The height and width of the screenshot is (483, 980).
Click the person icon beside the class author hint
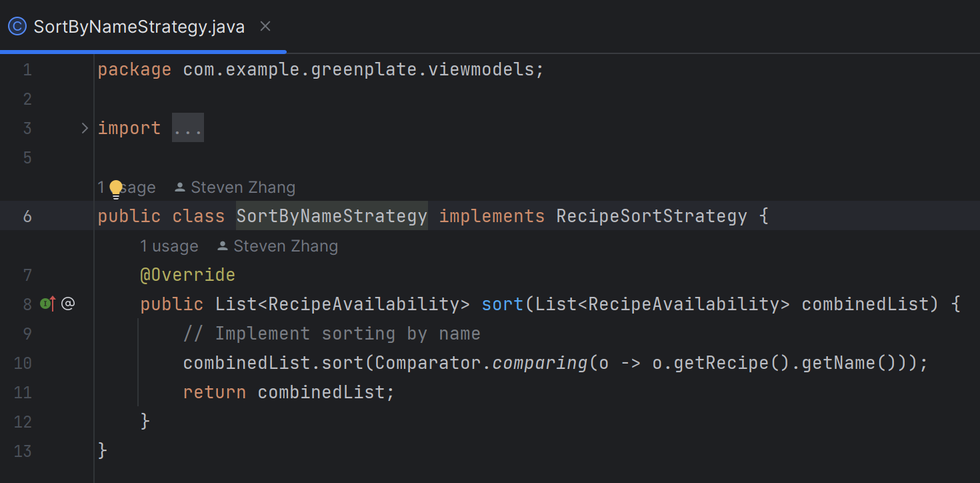pos(180,187)
